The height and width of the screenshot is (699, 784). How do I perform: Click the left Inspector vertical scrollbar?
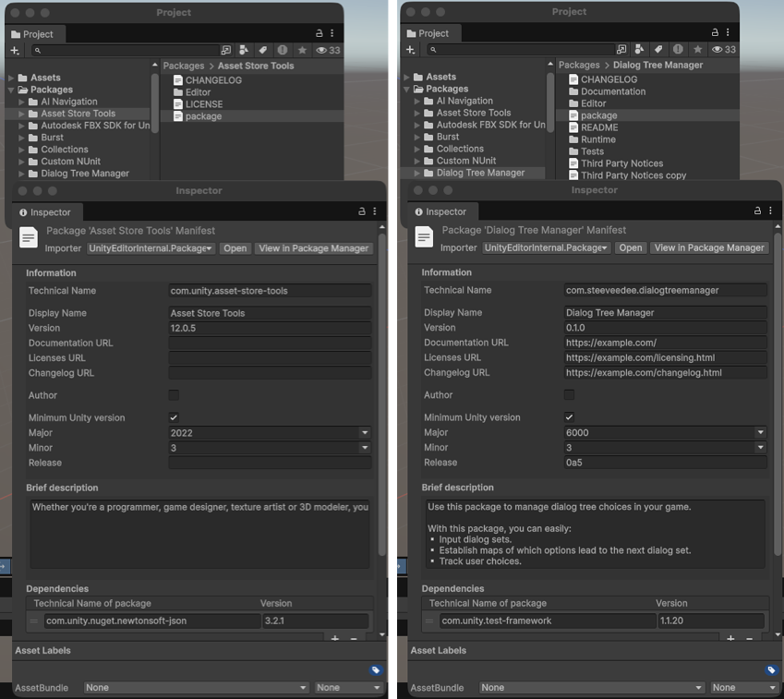[382, 395]
